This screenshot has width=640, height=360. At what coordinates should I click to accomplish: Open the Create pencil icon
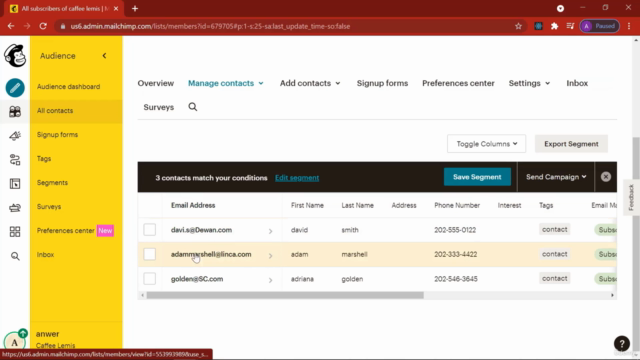15,88
